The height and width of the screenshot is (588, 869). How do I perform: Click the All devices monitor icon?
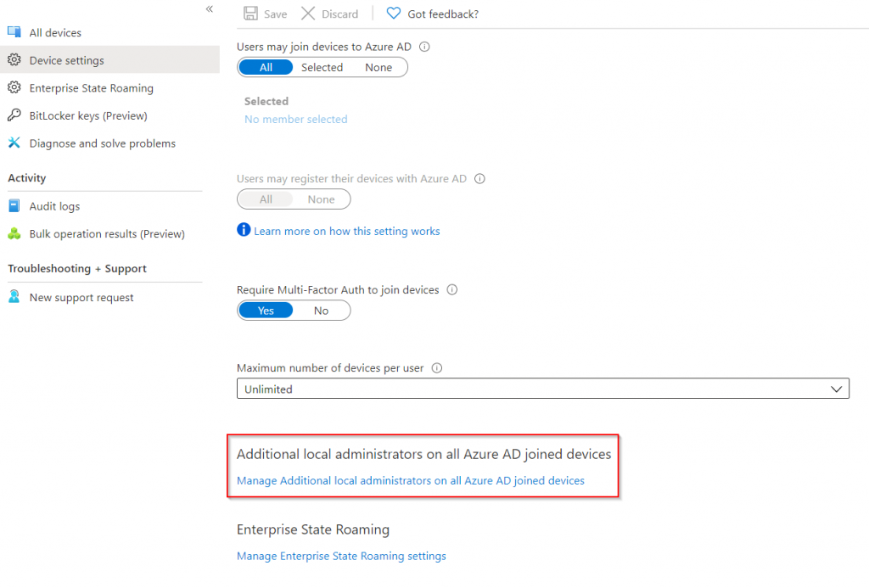pos(14,31)
